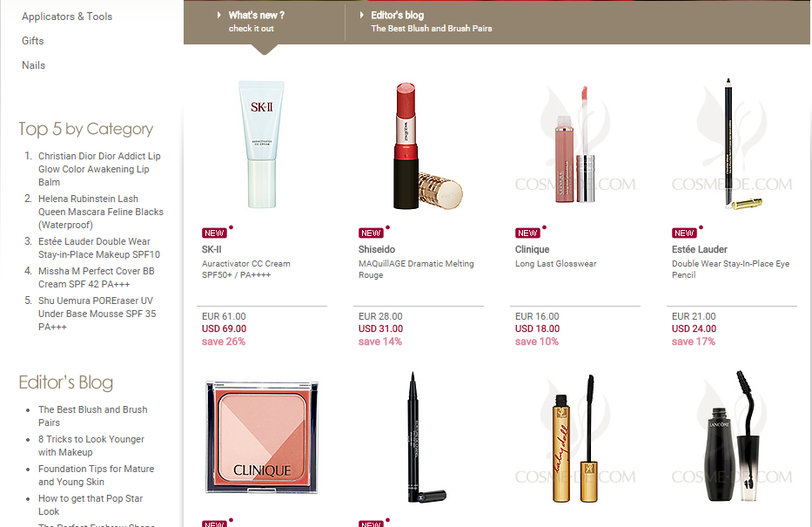Image resolution: width=812 pixels, height=527 pixels.
Task: Go to the Nails category
Action: click(x=33, y=65)
